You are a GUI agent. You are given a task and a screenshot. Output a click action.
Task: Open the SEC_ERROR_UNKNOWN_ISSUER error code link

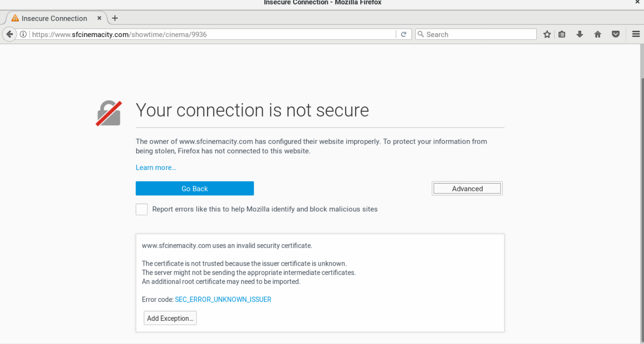pyautogui.click(x=223, y=299)
